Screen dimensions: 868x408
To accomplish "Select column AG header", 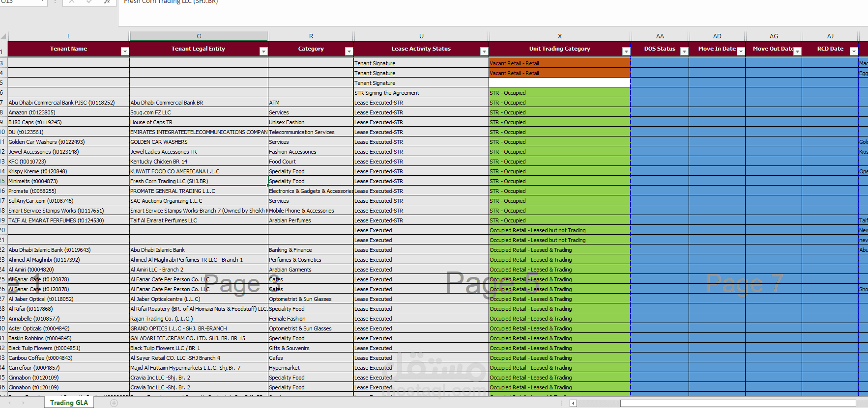I will pyautogui.click(x=774, y=36).
